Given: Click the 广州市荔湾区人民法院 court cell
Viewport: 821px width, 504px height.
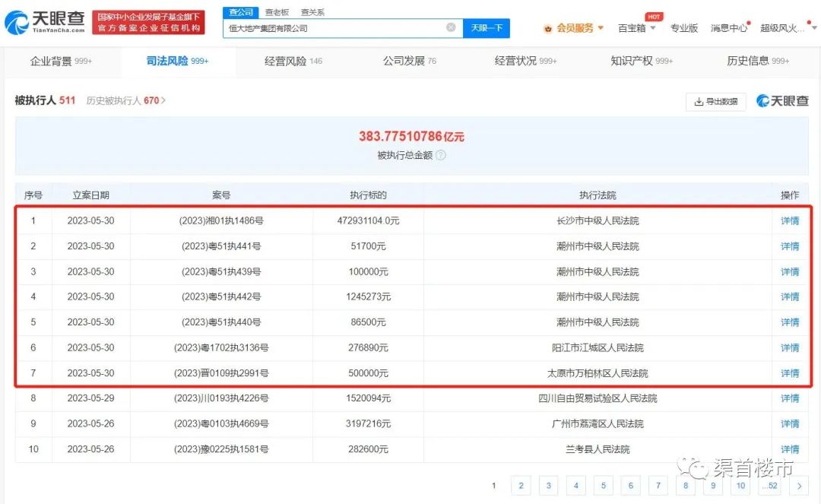Looking at the screenshot, I should (x=598, y=424).
